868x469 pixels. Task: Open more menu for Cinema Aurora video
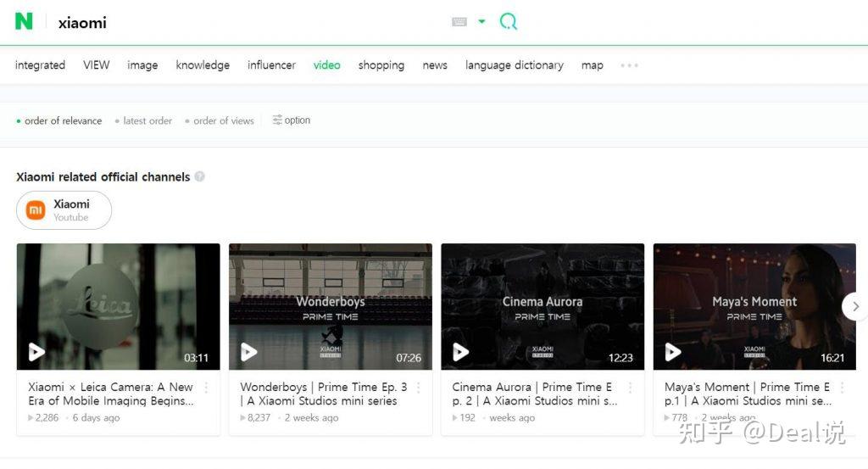point(631,388)
